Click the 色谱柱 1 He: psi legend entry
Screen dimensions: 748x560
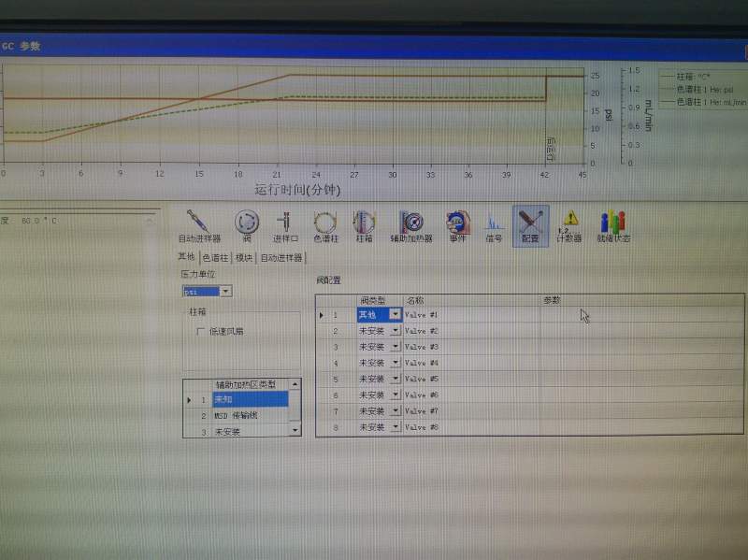[697, 89]
